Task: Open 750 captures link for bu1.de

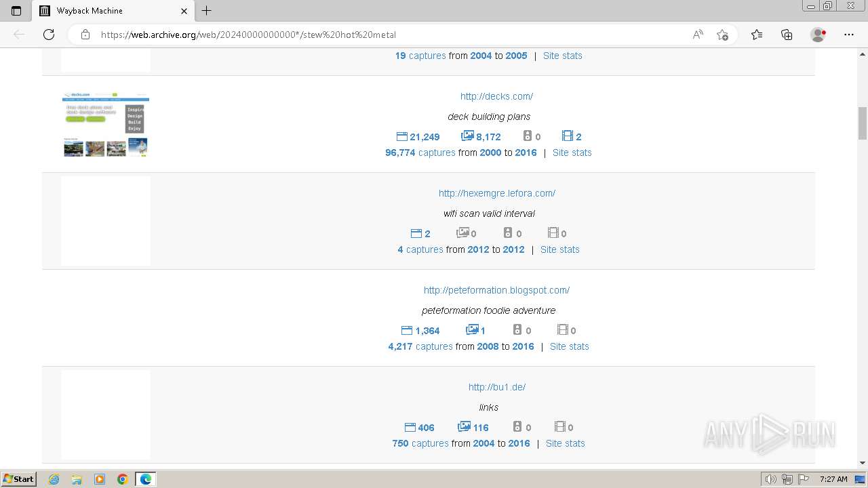Action: pos(420,443)
